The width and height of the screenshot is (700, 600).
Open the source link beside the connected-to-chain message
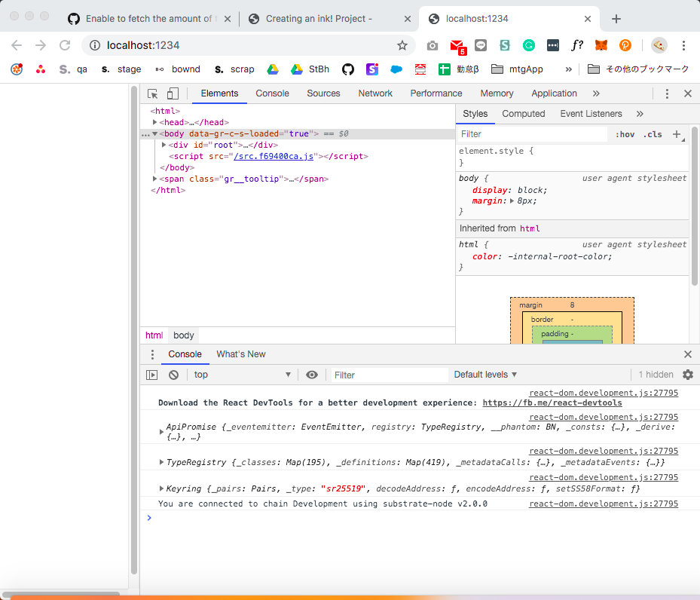pyautogui.click(x=604, y=504)
